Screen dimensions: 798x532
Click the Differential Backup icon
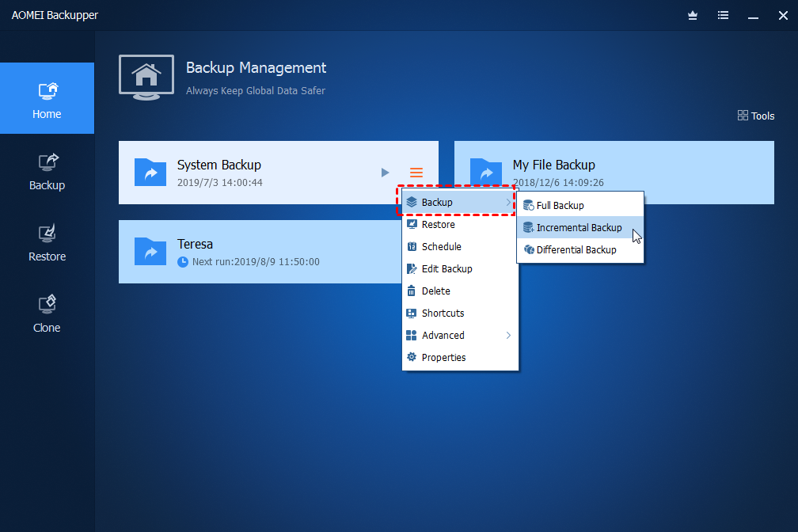[x=529, y=249]
